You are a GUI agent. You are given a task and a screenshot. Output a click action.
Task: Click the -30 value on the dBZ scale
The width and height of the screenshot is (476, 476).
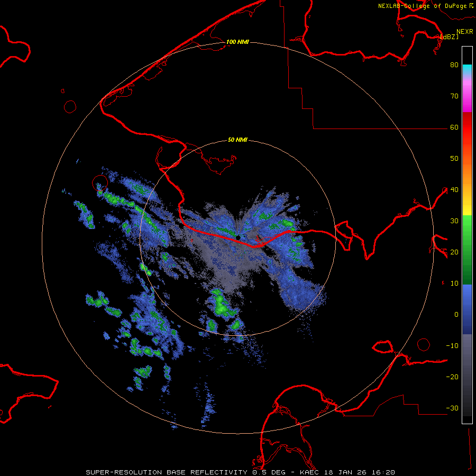click(452, 408)
